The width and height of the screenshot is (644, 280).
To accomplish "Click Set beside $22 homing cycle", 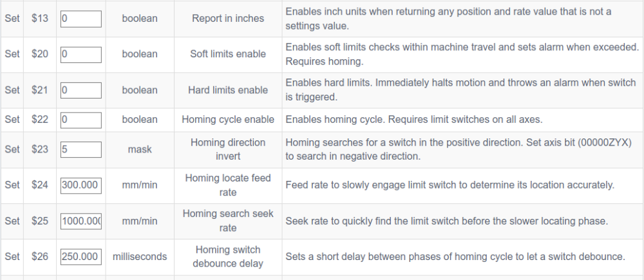I will [x=12, y=120].
